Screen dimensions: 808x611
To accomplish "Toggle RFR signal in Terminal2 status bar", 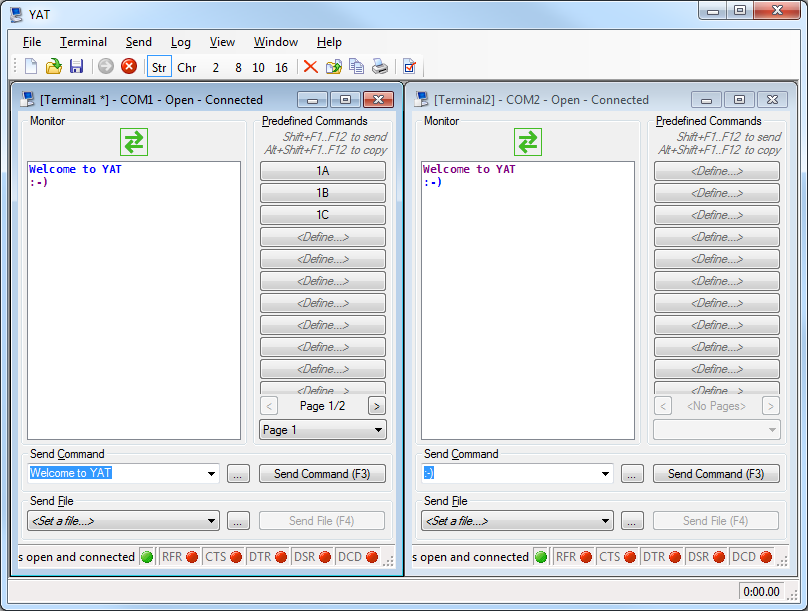I will 574,557.
